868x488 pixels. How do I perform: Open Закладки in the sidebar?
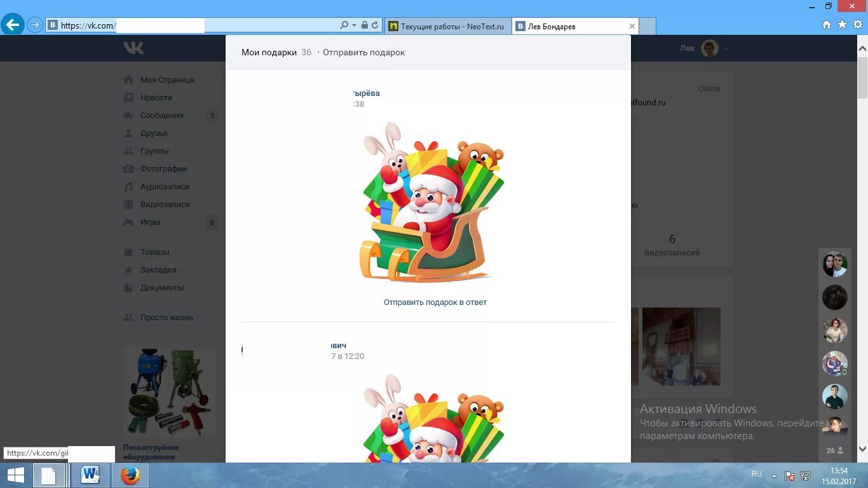pos(158,269)
